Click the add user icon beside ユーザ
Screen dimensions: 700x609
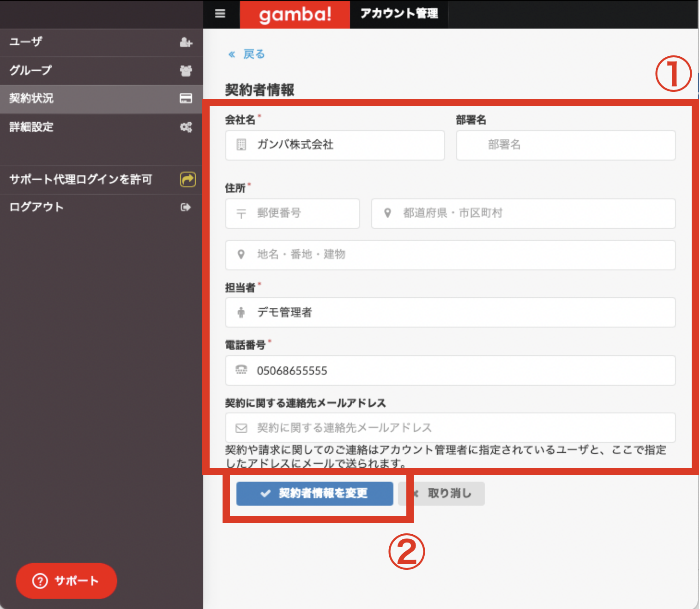[186, 42]
